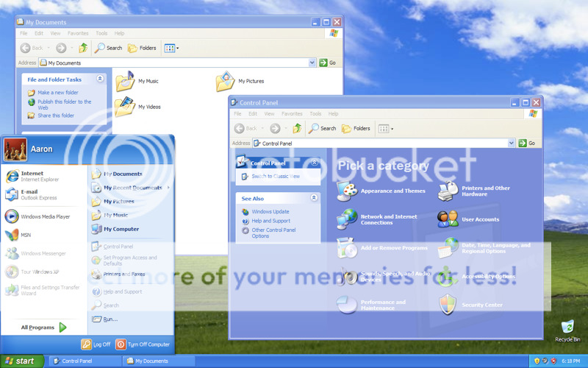Expand Control Panel address bar dropdown

coord(511,143)
